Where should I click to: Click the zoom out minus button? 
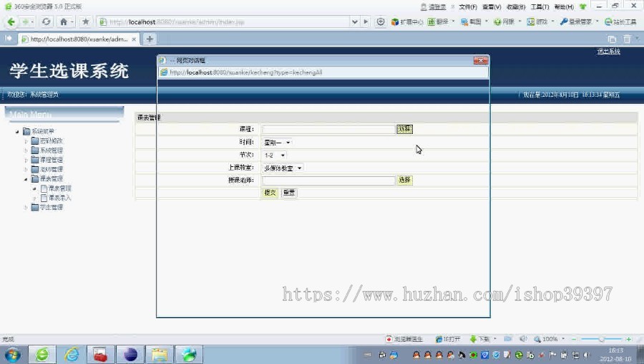point(574,339)
